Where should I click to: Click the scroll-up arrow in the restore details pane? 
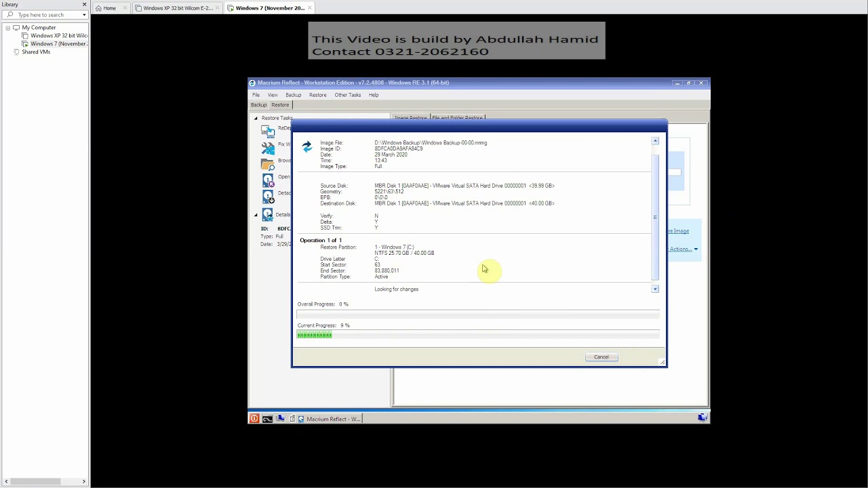coord(655,141)
